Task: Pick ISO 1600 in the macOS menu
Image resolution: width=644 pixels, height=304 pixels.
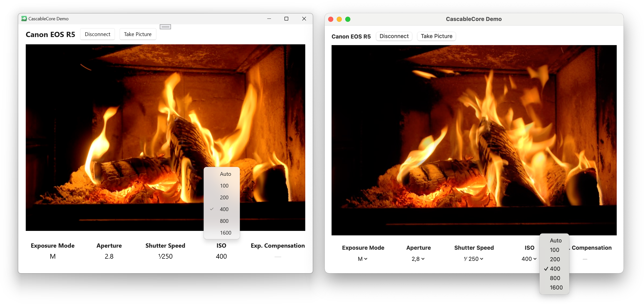Action: coord(556,287)
